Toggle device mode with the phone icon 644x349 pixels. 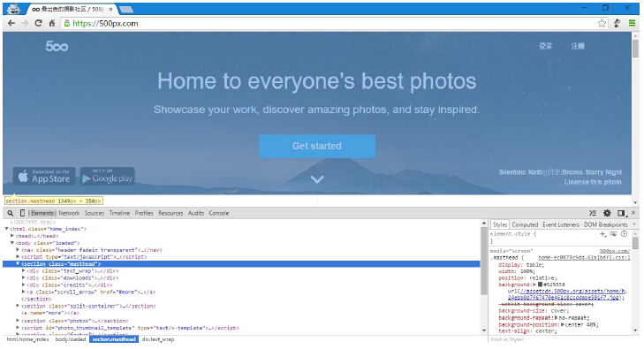[23, 213]
